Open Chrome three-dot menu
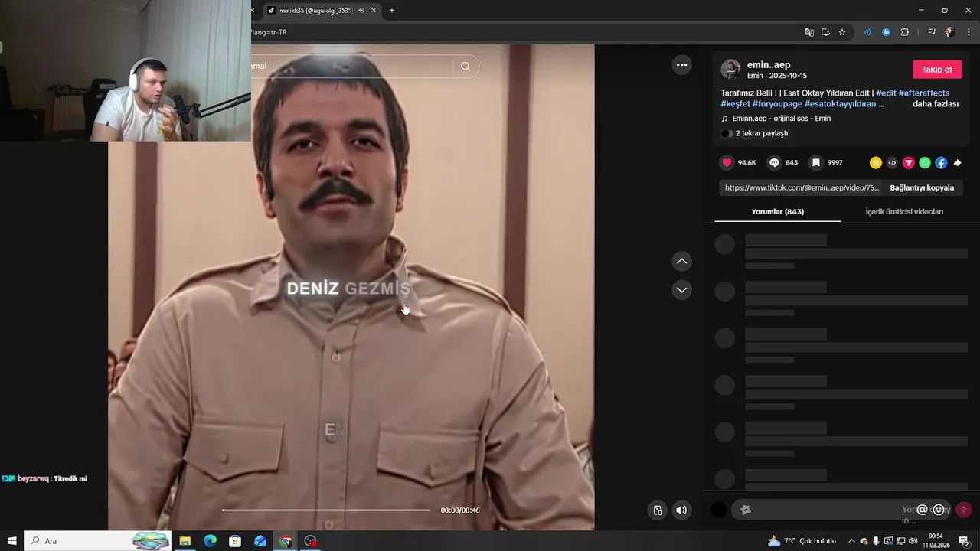The image size is (980, 551). point(969,32)
